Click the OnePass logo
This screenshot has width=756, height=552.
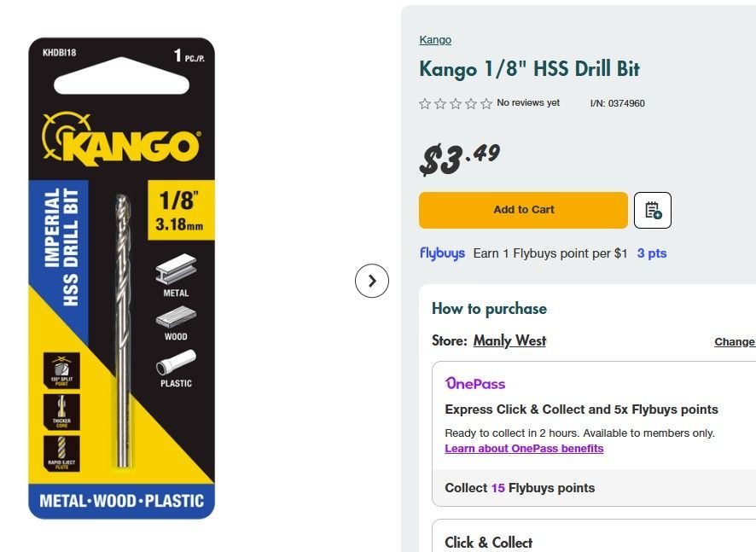[475, 384]
